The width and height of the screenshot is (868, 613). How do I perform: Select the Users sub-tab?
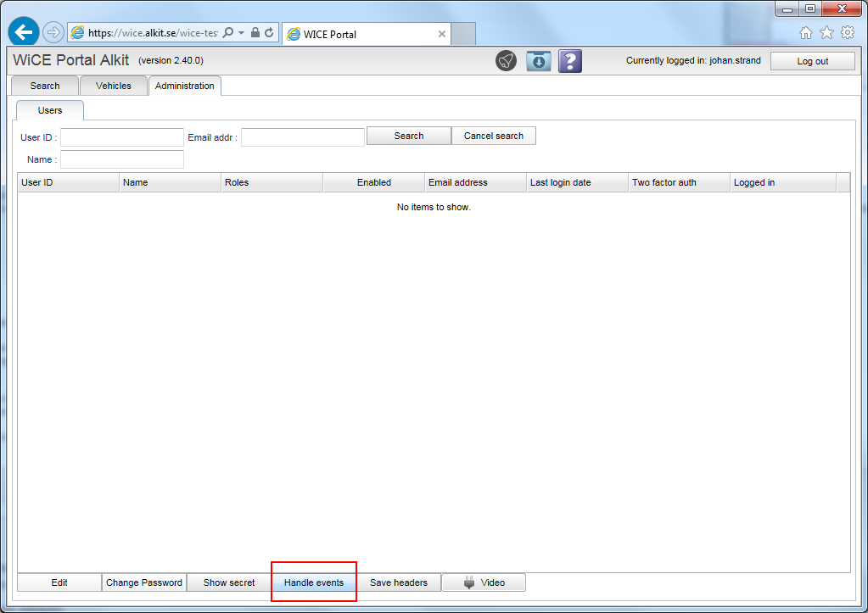[x=50, y=110]
